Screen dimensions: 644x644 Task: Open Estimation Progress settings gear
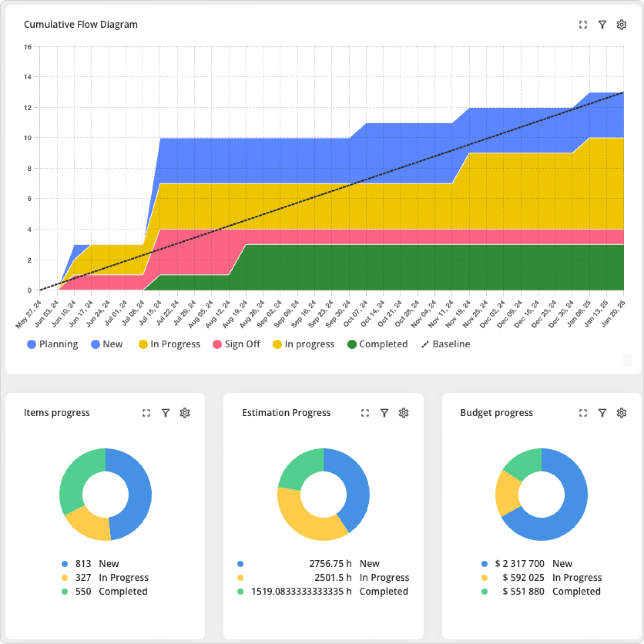(404, 413)
